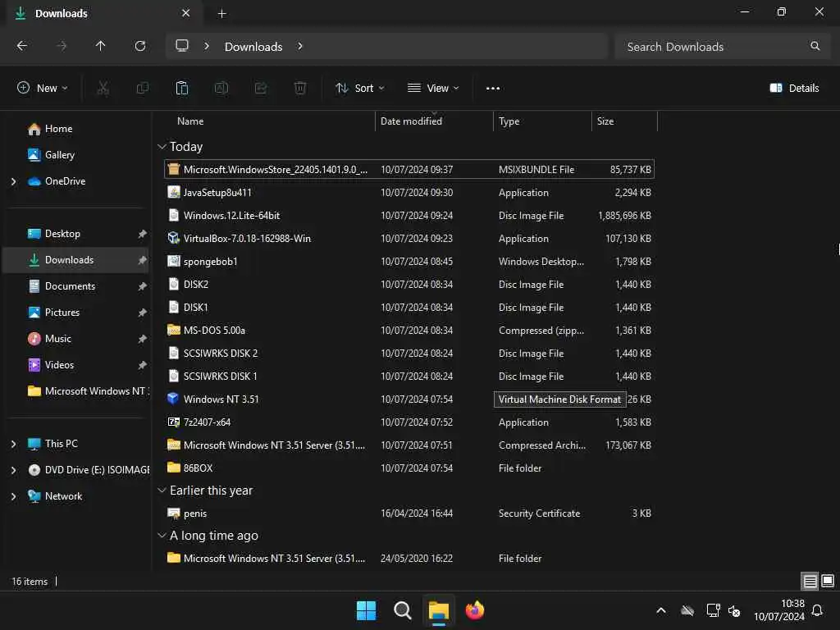
Task: Open Desktop quick access folder
Action: pos(75,234)
